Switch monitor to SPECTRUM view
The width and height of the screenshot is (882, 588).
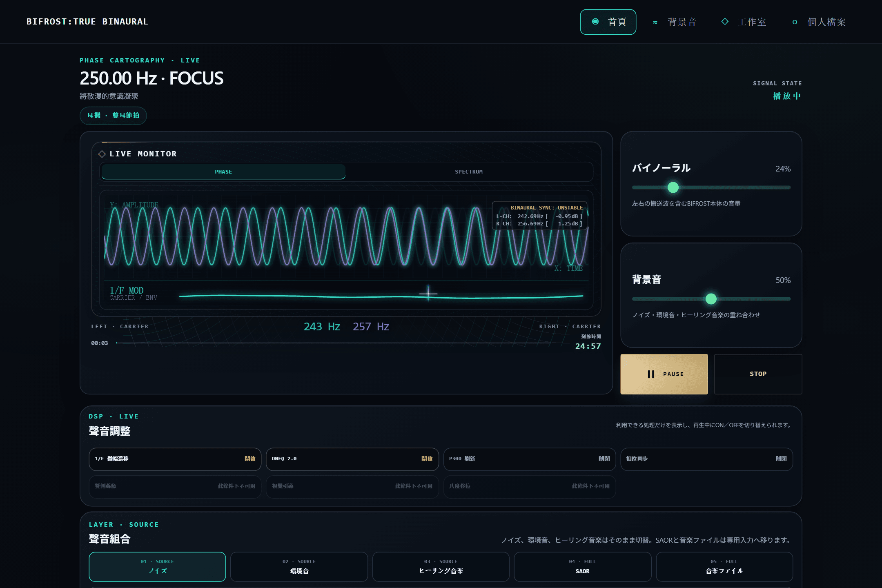(469, 171)
